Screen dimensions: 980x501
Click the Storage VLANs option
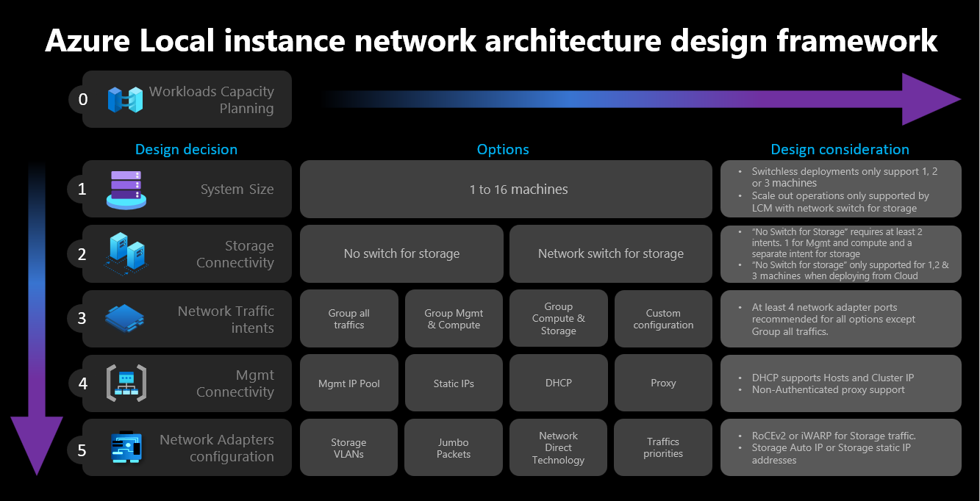point(348,447)
